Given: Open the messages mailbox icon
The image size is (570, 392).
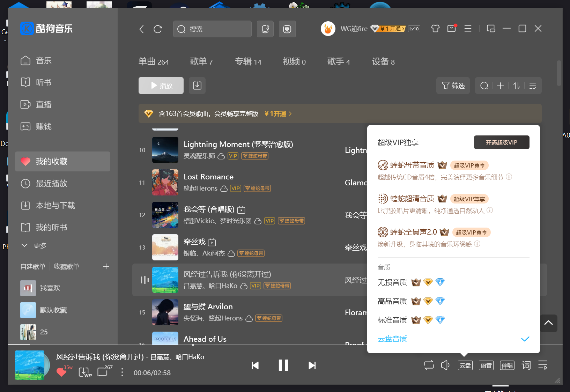Looking at the screenshot, I should (452, 29).
